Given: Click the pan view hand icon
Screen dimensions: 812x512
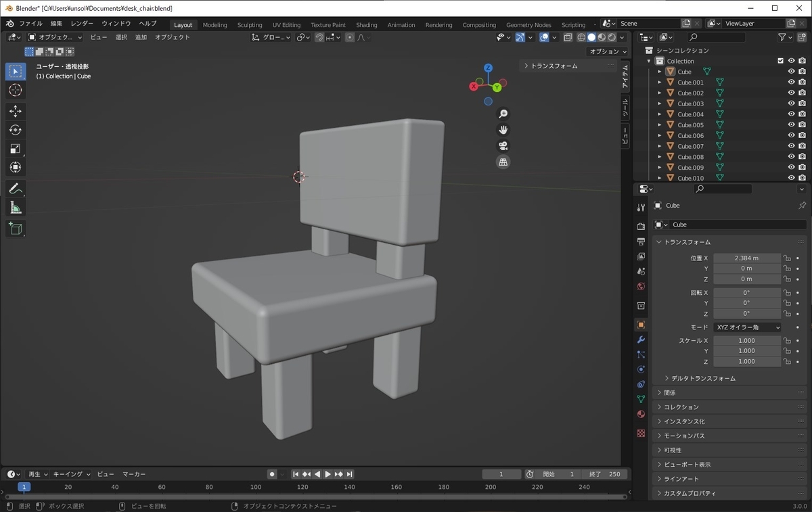Looking at the screenshot, I should coord(503,130).
